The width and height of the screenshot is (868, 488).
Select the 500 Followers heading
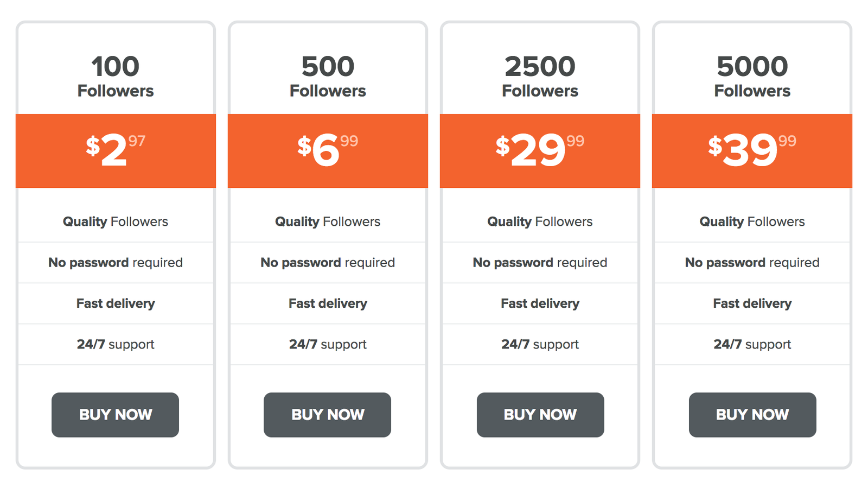click(328, 77)
